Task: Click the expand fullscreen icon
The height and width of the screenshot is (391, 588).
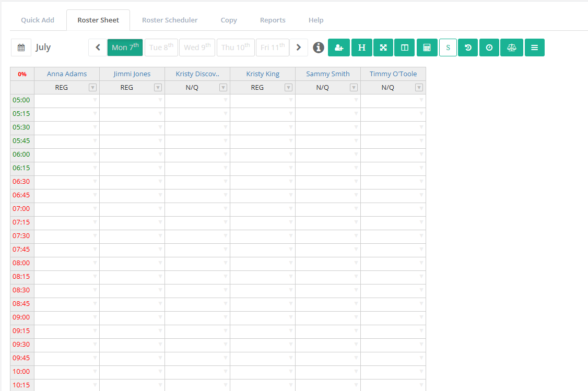Action: click(x=383, y=48)
